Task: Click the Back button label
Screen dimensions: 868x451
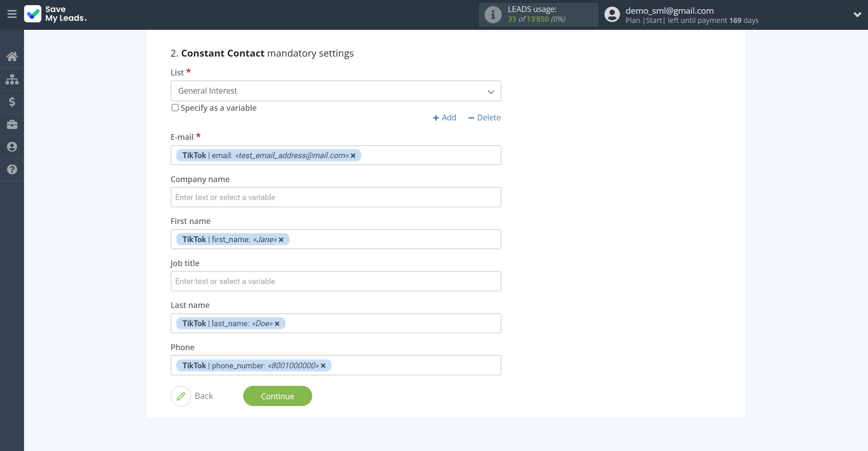Action: [204, 396]
